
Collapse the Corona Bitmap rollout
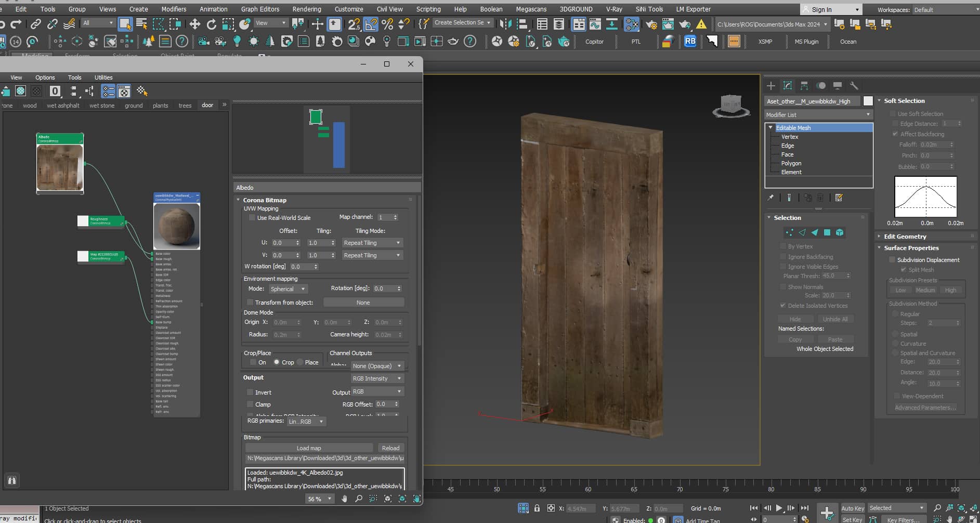click(238, 200)
